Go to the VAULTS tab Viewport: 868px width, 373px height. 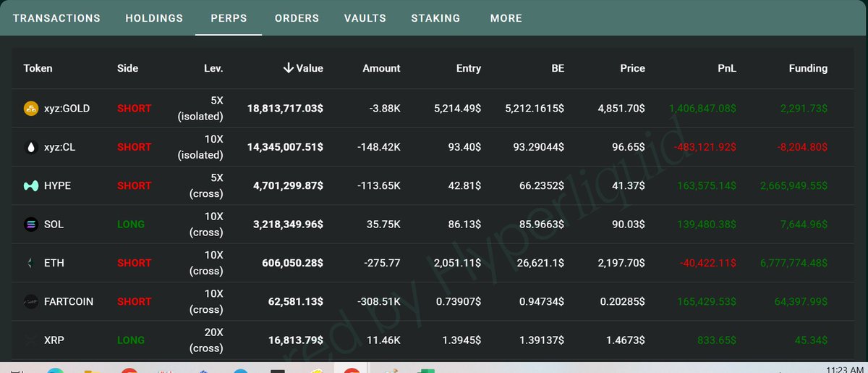[365, 18]
